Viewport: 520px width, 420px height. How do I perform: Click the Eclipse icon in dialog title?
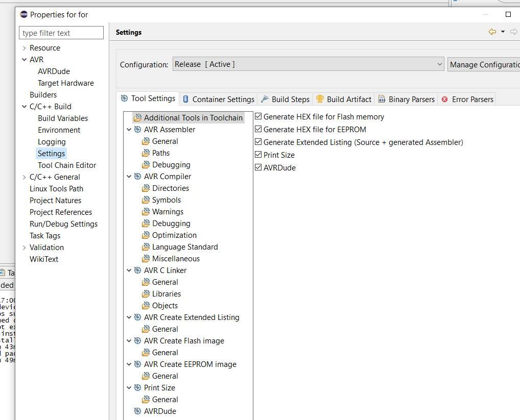[x=24, y=14]
